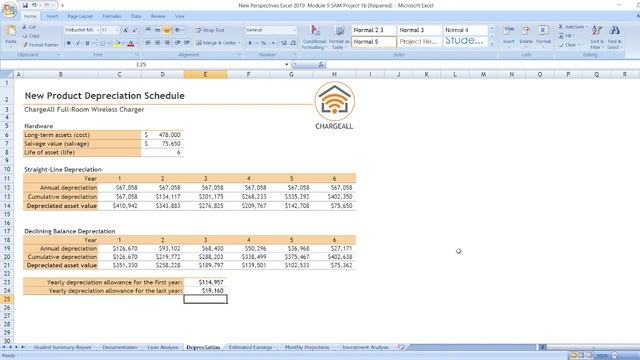Toggle Underline formatting

coord(87,43)
